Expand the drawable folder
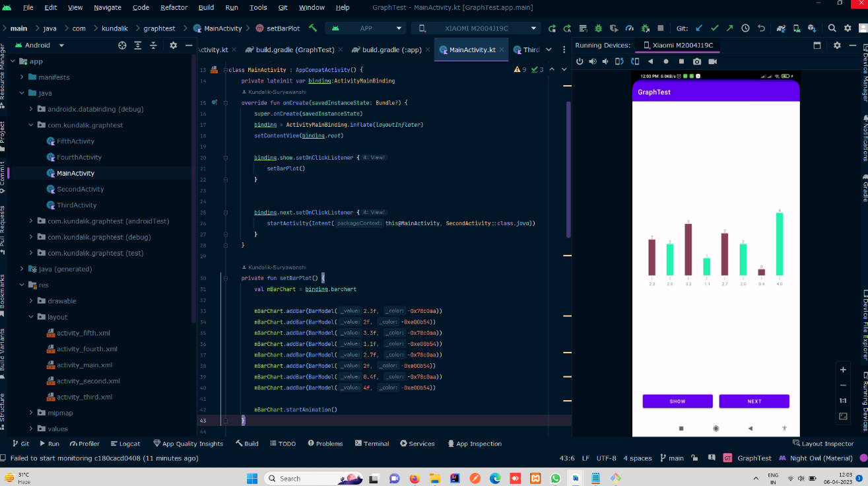868x486 pixels. (x=31, y=301)
